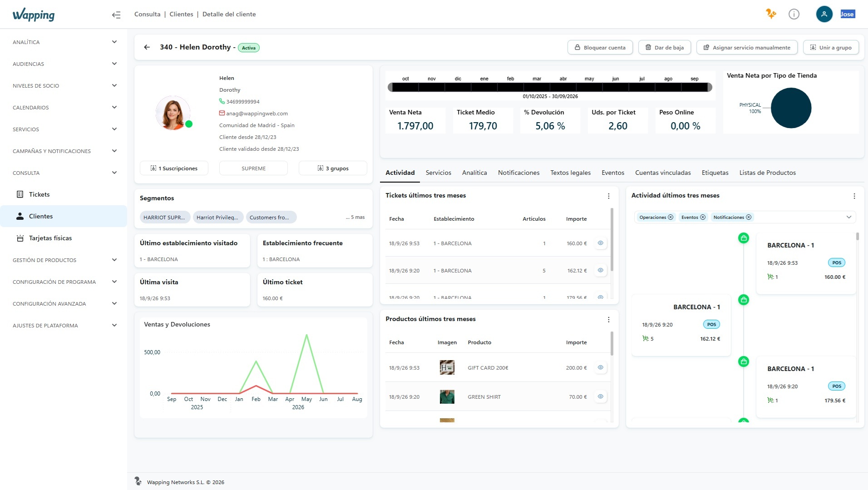Collapse the CONSULTA sidebar section

pos(64,173)
